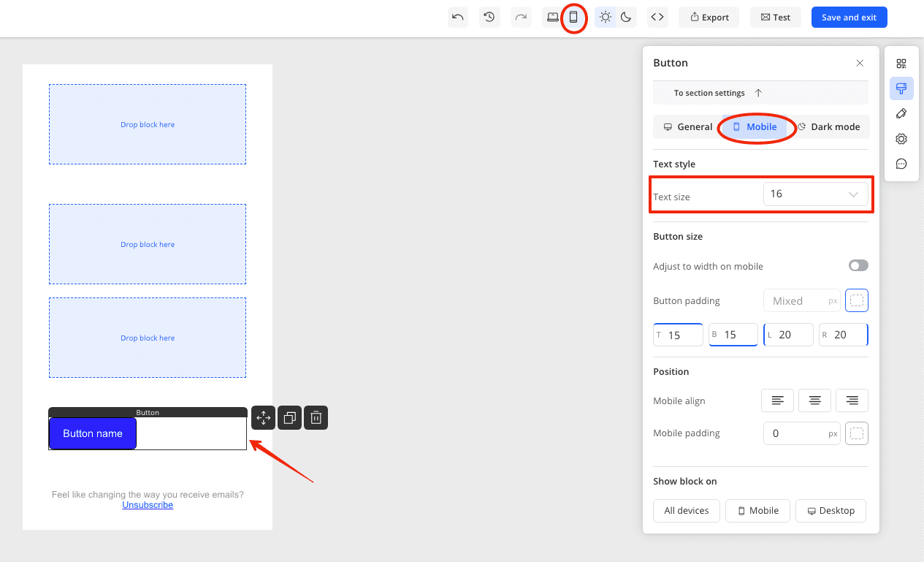Delete the Button block trash icon
This screenshot has height=562, width=924.
316,418
